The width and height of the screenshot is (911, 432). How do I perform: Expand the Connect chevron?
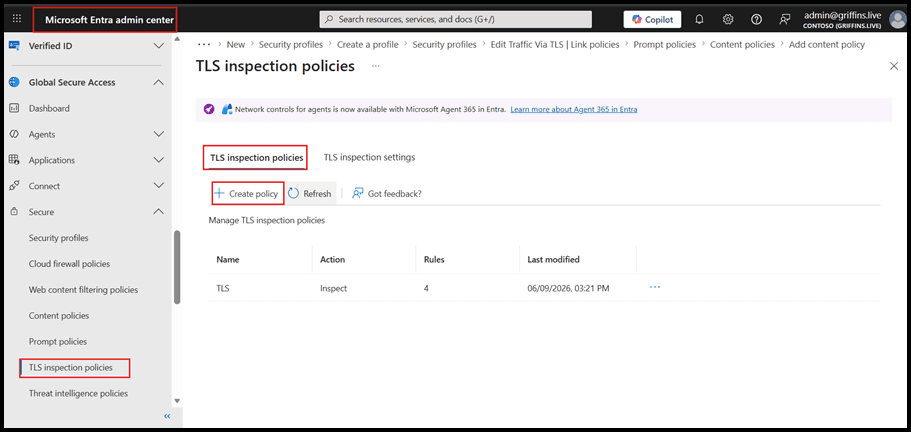pos(158,186)
